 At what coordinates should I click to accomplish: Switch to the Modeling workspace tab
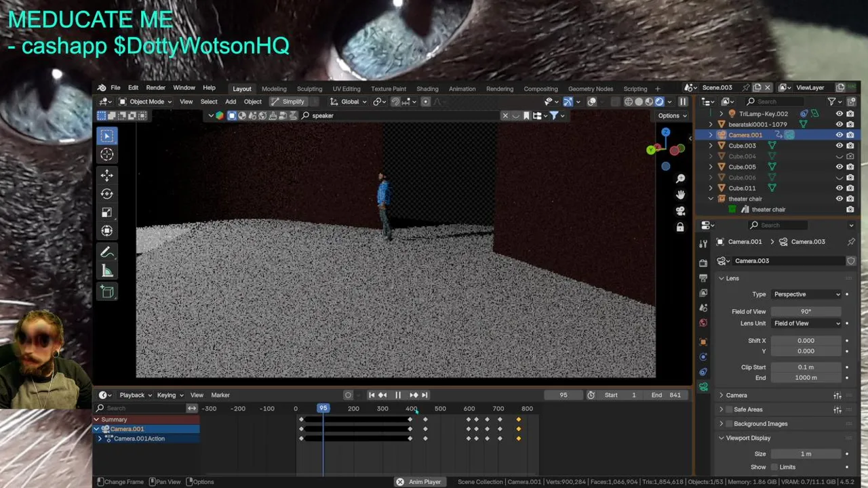[x=274, y=89]
